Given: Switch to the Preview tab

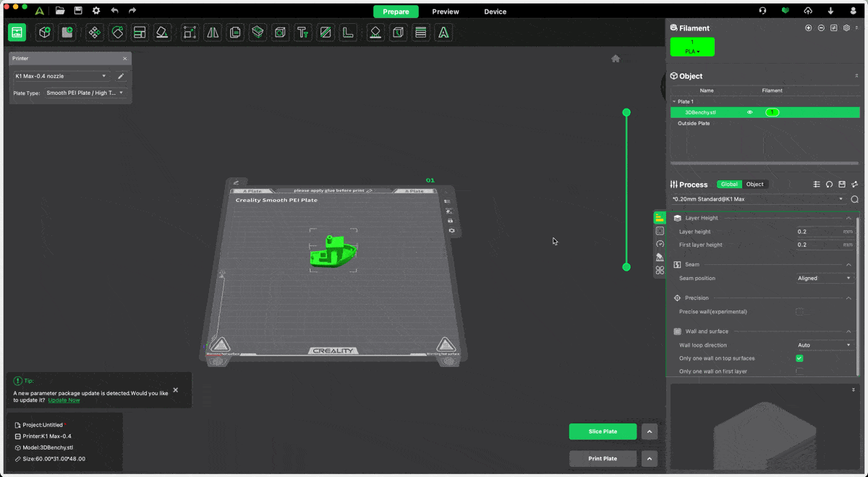Looking at the screenshot, I should coord(446,12).
